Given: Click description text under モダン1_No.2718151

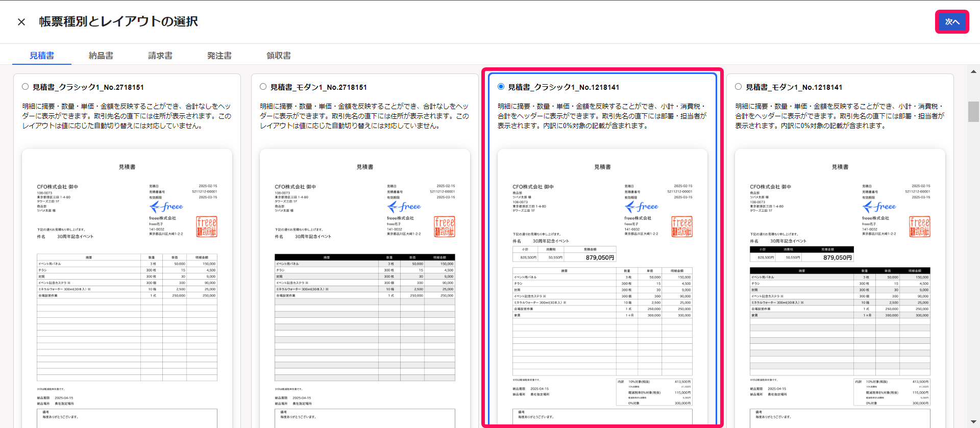Looking at the screenshot, I should [364, 116].
